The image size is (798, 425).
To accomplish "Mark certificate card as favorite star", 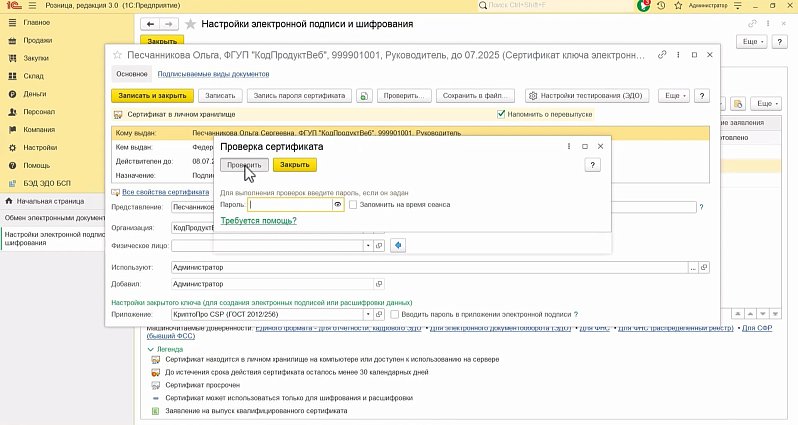I will click(117, 55).
